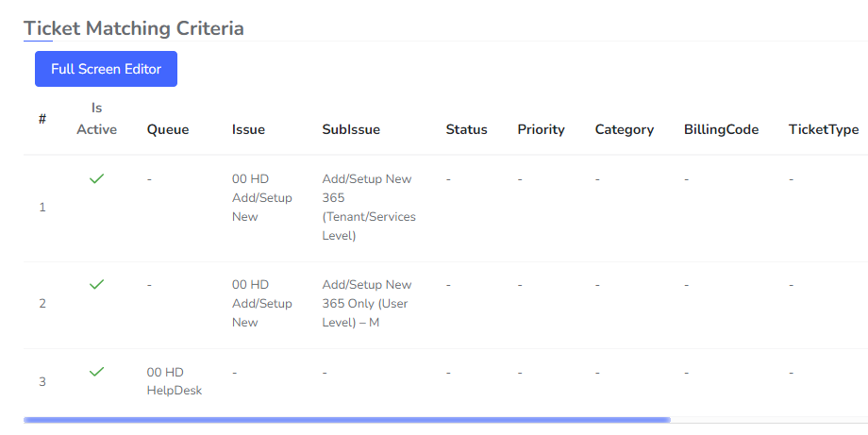The width and height of the screenshot is (868, 435).
Task: Click the TicketType column header
Action: 823,129
